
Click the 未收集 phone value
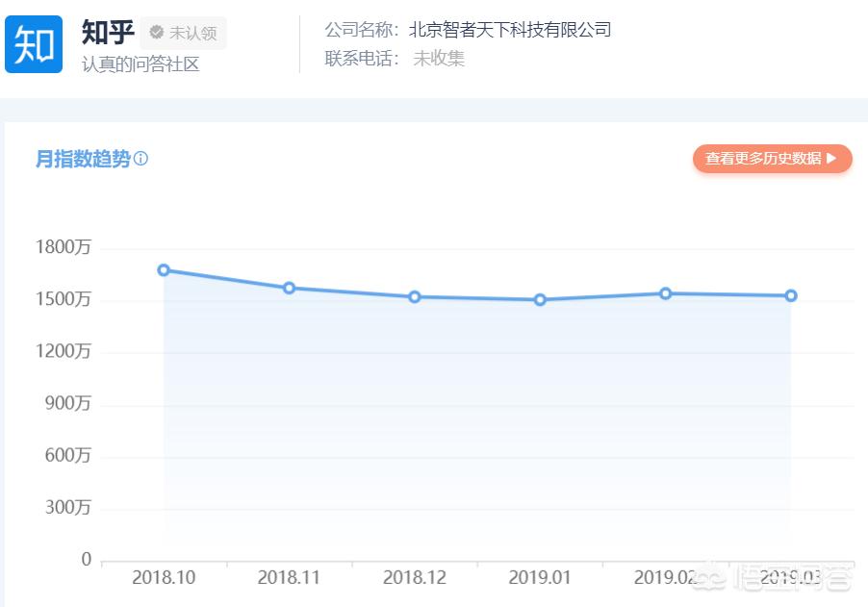click(x=439, y=58)
